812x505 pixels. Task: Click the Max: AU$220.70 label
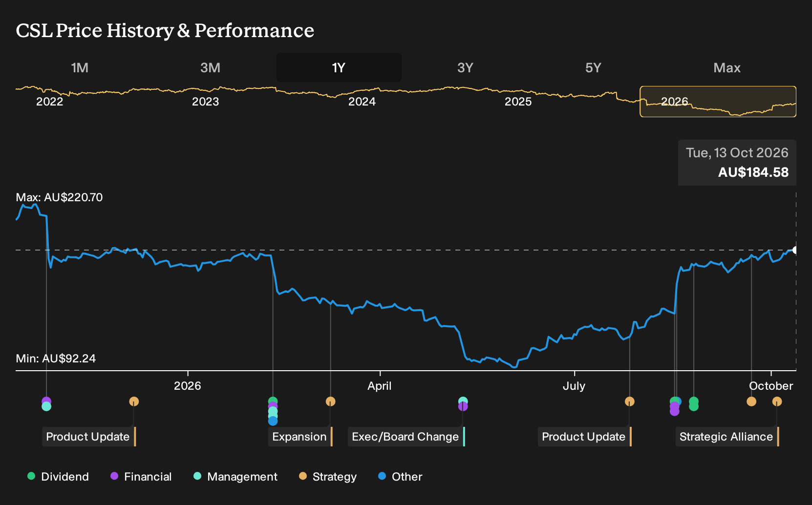coord(59,197)
